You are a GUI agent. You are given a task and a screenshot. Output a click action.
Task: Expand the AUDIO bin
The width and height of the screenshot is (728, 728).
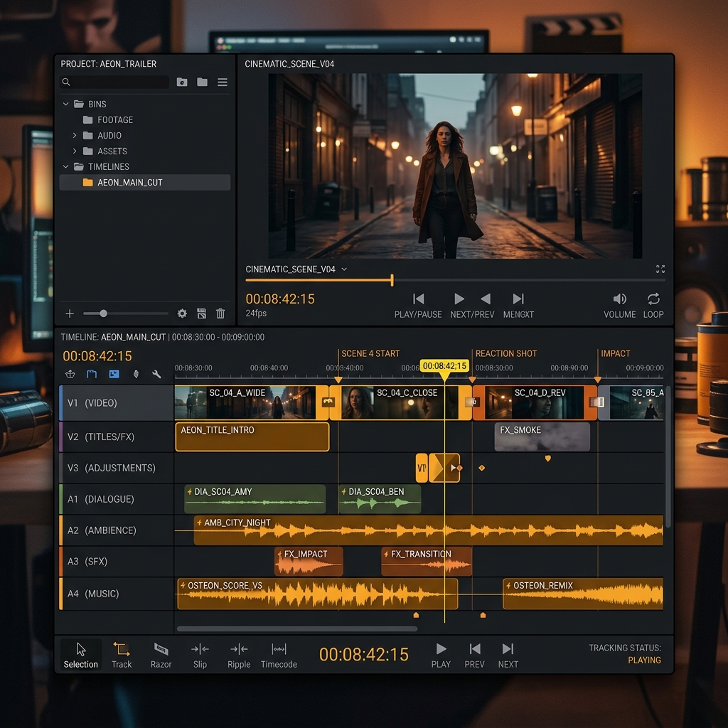(x=75, y=136)
